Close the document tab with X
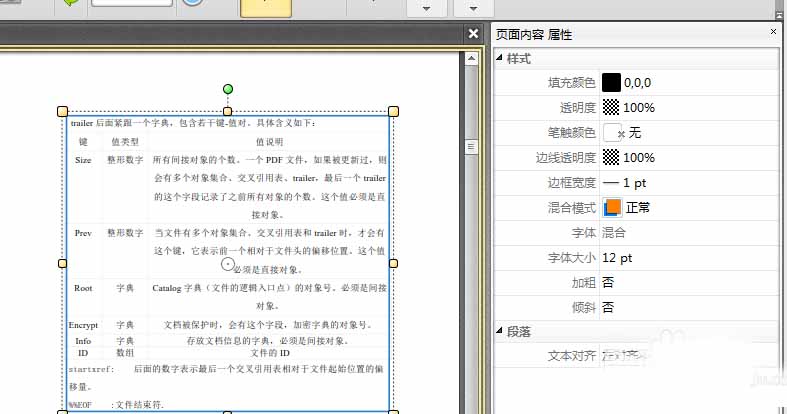The image size is (787, 414). pyautogui.click(x=473, y=33)
